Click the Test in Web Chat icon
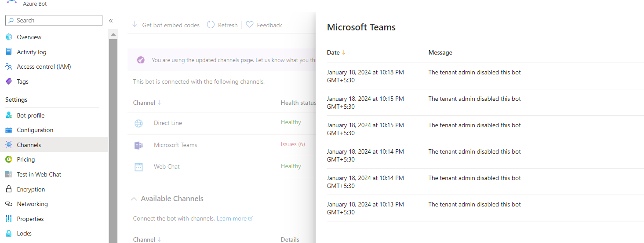 point(9,174)
